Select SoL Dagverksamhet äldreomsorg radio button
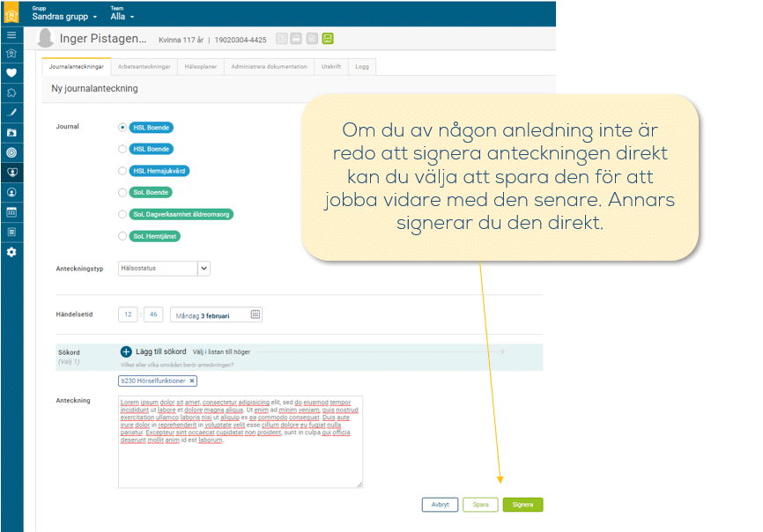The image size is (763, 532). tap(122, 214)
